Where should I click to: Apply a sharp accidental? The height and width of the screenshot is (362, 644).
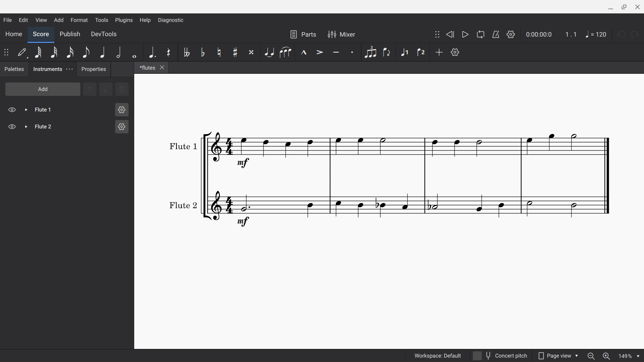pyautogui.click(x=235, y=52)
